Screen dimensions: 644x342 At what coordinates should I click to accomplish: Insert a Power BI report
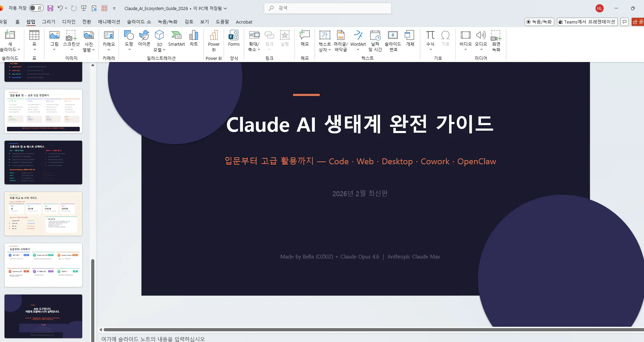(214, 41)
